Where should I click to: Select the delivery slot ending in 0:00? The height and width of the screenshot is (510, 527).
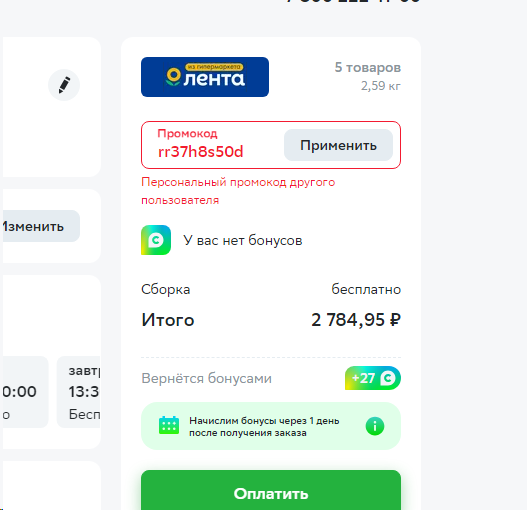coord(24,392)
